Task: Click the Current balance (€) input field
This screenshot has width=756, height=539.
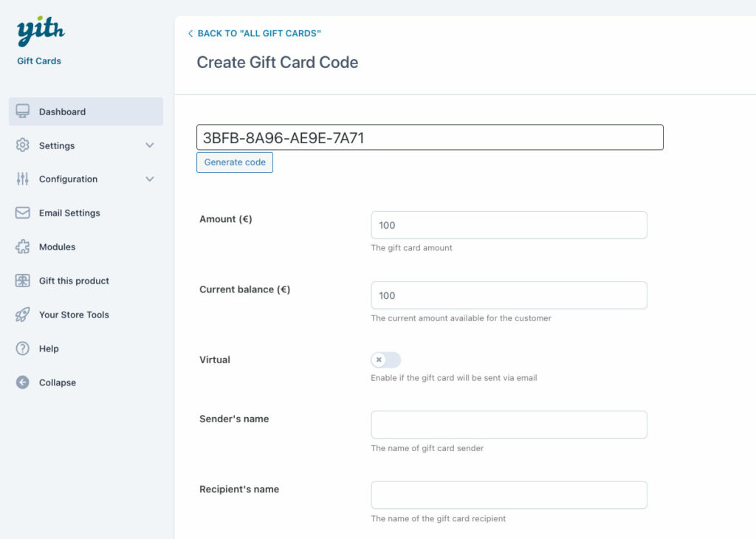Action: (x=509, y=295)
